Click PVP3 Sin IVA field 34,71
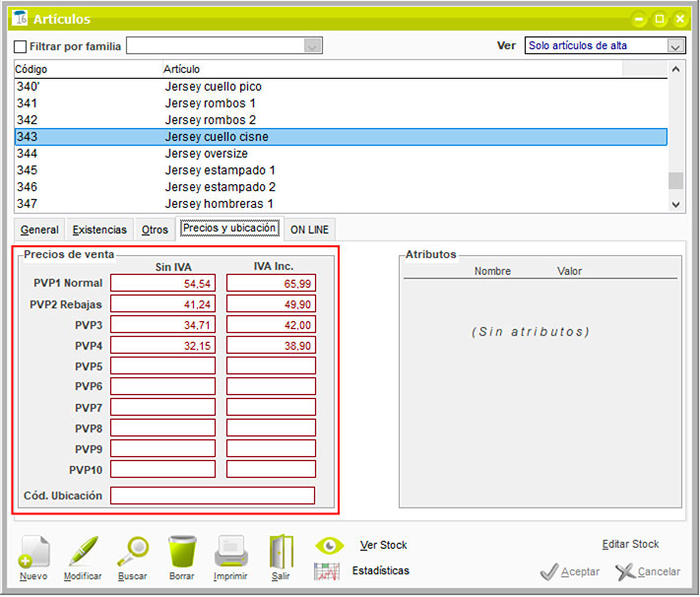The width and height of the screenshot is (700, 597). tap(163, 324)
